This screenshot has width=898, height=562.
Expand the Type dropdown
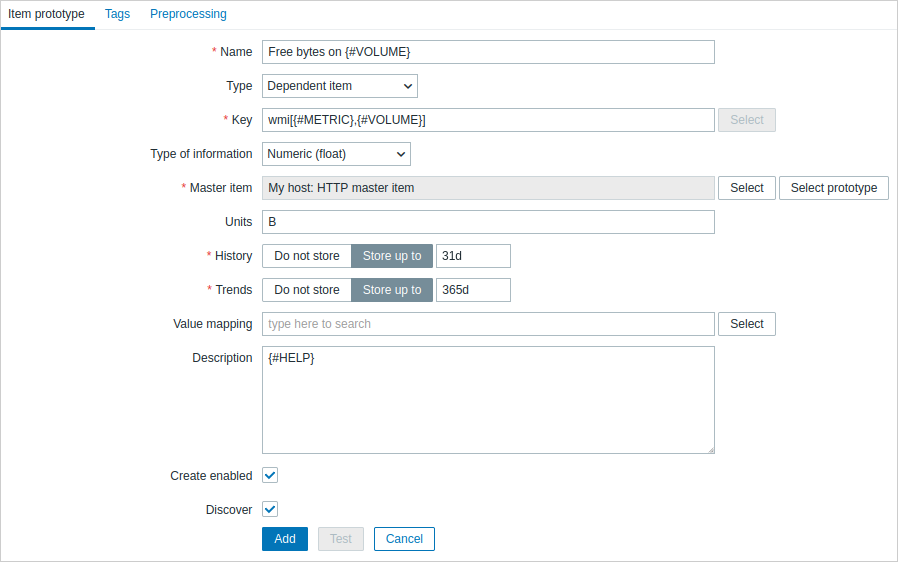340,86
